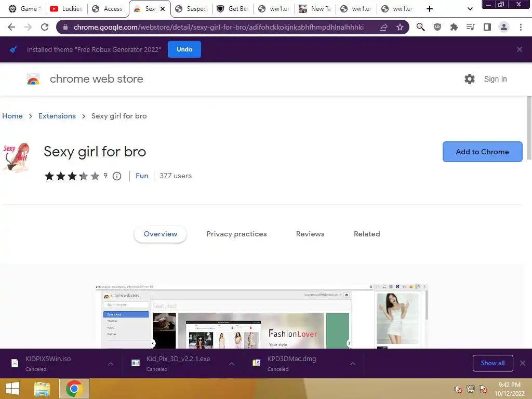Image resolution: width=532 pixels, height=399 pixels.
Task: Click the rating info circle icon
Action: click(x=117, y=176)
